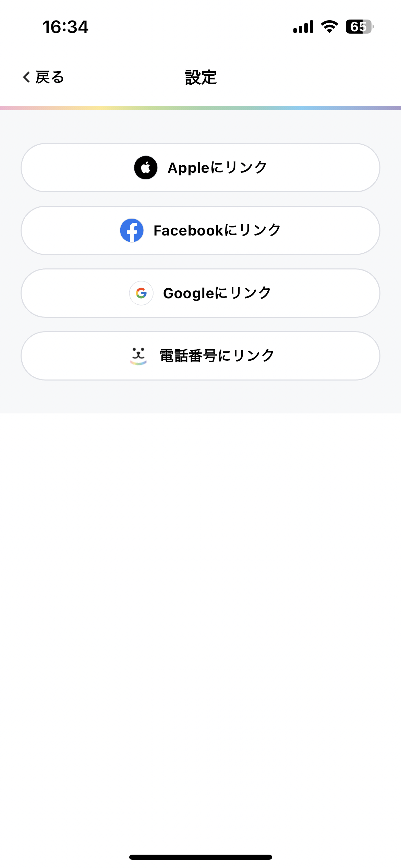Click the battery level indicator
401x868 pixels.
coord(359,27)
